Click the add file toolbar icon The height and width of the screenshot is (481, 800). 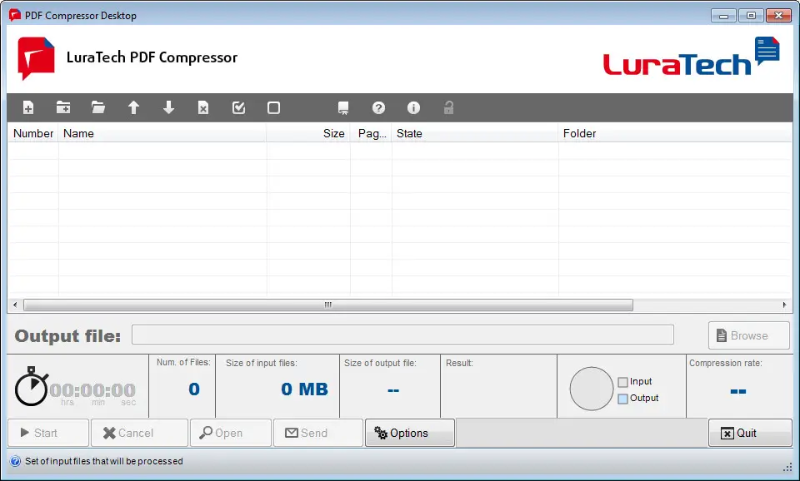pos(28,108)
